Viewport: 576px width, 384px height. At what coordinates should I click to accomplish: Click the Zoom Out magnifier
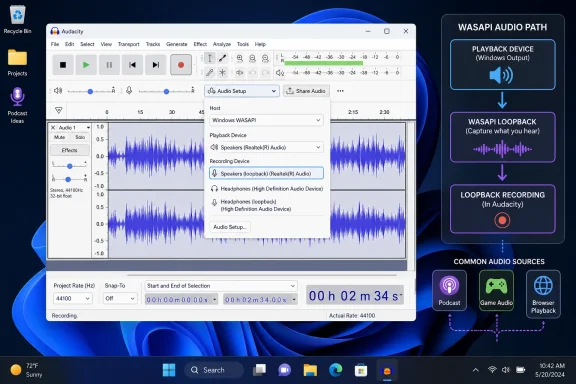coord(252,58)
